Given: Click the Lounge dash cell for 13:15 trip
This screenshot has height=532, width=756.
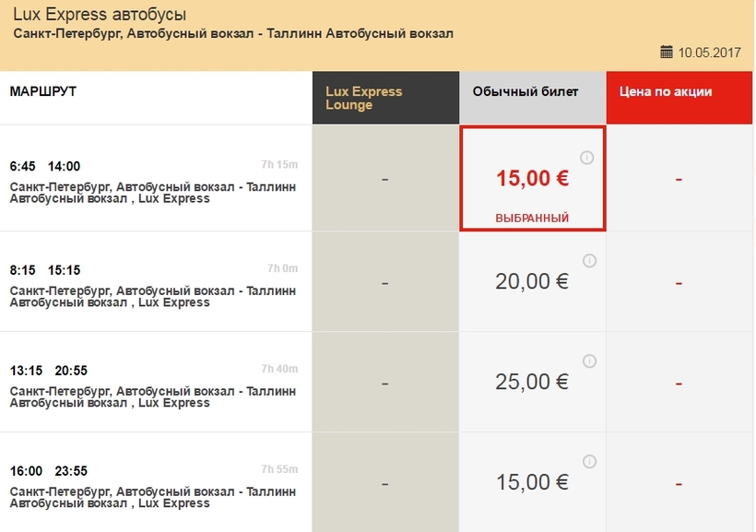Looking at the screenshot, I should [385, 384].
